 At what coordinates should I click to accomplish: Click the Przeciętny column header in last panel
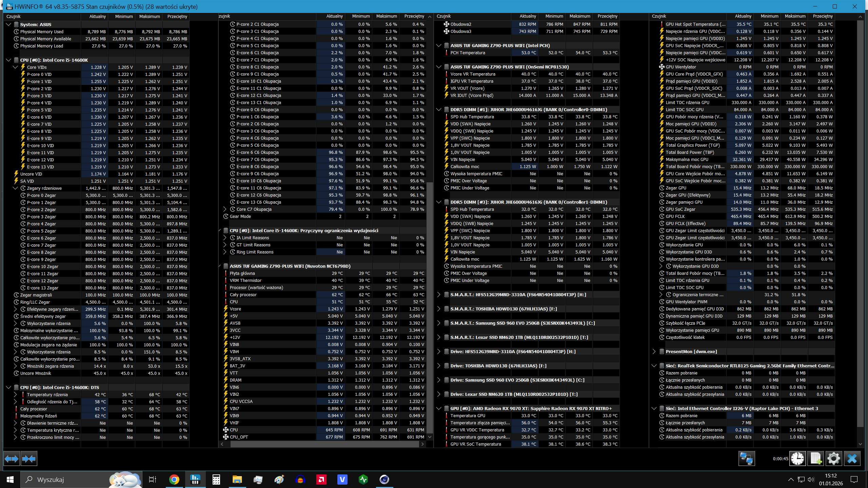823,16
